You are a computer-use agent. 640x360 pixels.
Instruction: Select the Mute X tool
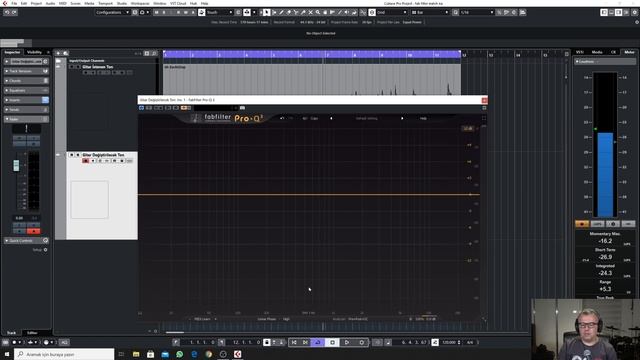coord(311,12)
